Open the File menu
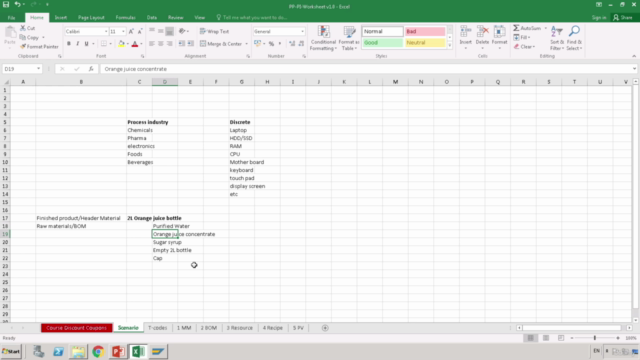 pyautogui.click(x=11, y=18)
